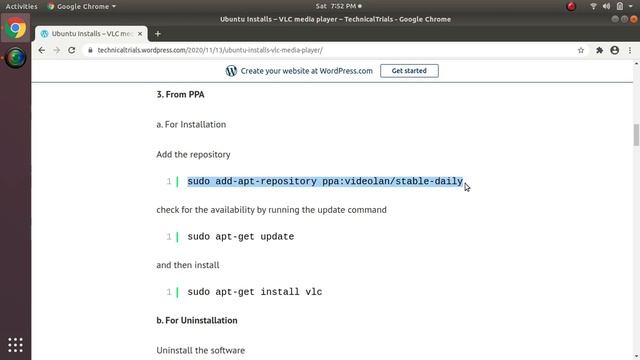The height and width of the screenshot is (360, 640).
Task: Click the page vertical scrollbar thumb
Action: coord(636,135)
